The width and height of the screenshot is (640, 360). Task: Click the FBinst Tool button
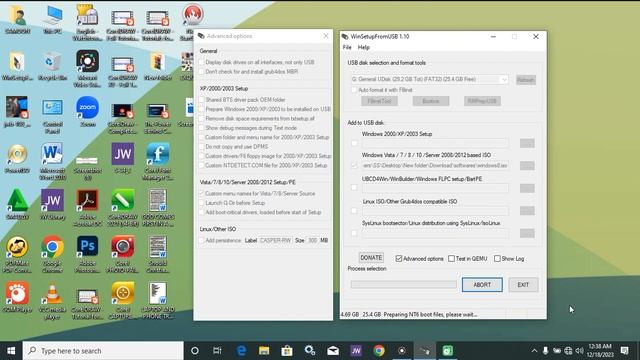[379, 101]
